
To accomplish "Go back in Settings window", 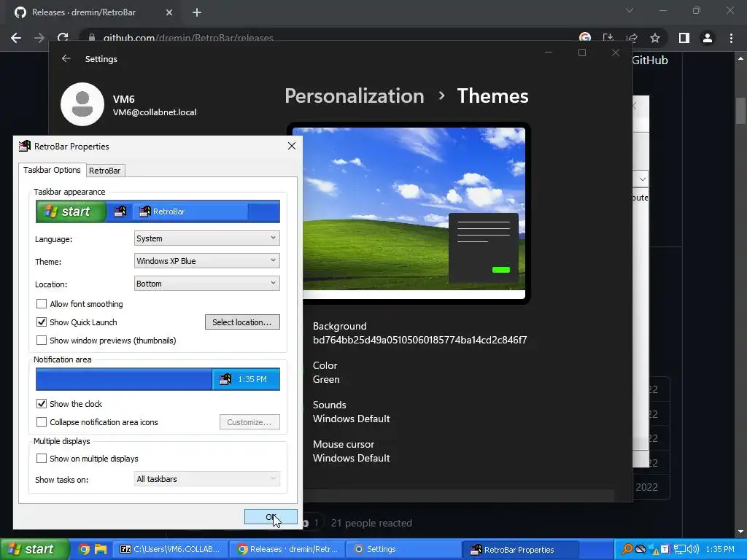I will (66, 58).
